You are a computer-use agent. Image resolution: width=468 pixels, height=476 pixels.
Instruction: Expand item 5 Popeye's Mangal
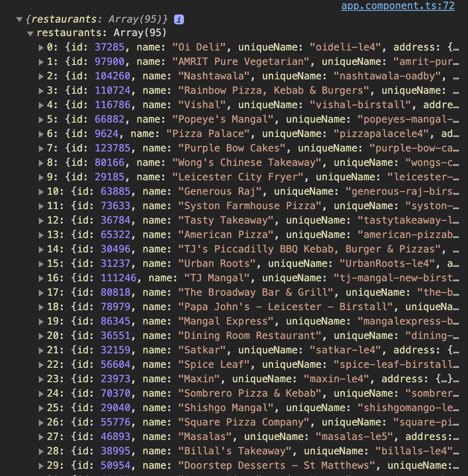[41, 119]
